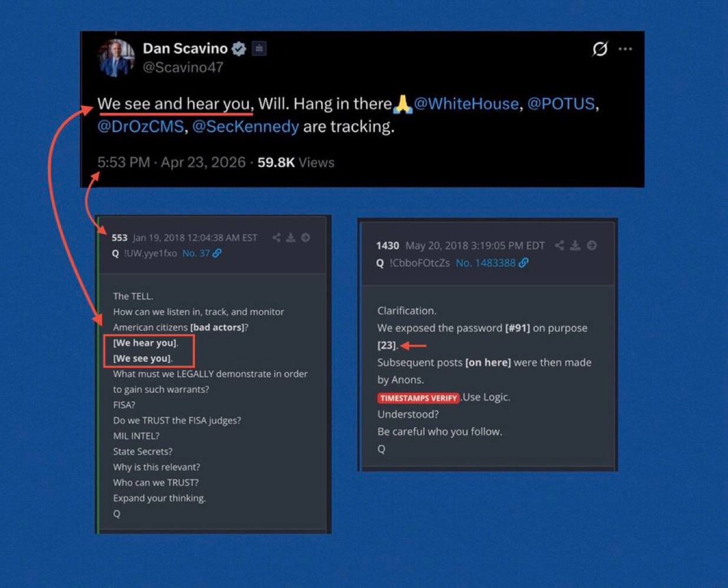The width and height of the screenshot is (728, 588).
Task: Open the No. 1483388 post link
Action: [x=492, y=263]
